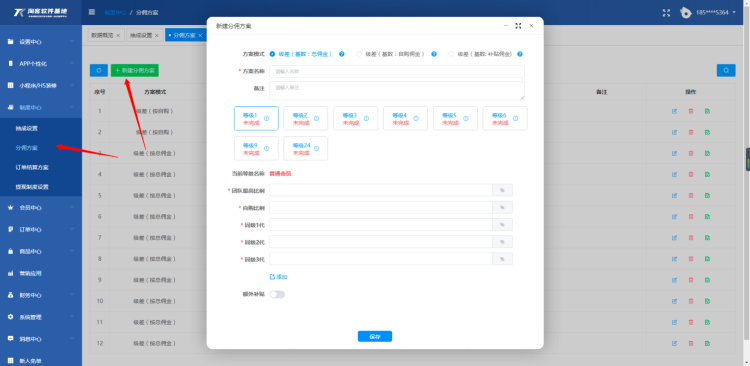Open 新人免单 via its sidebar icon

[11, 361]
